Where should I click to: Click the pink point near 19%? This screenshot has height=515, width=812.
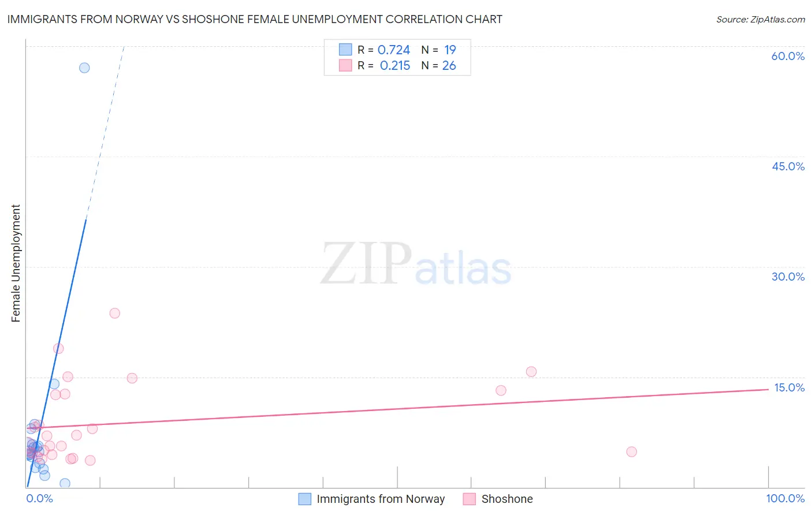click(x=58, y=348)
